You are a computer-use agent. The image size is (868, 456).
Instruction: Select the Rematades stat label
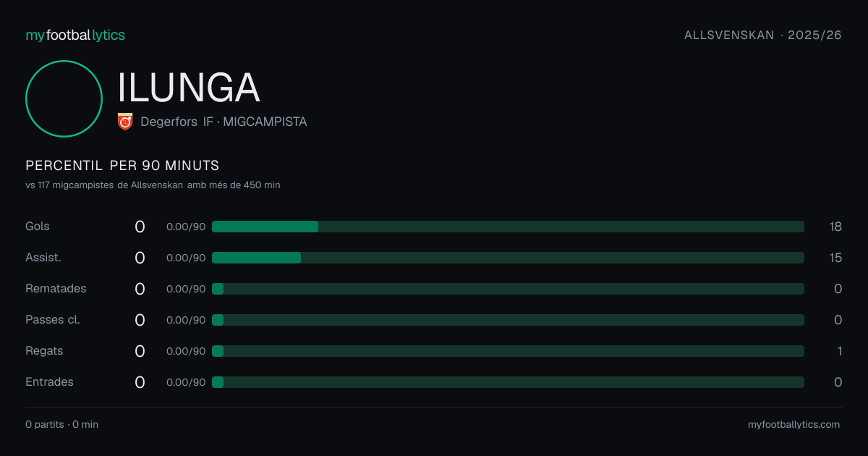(x=56, y=289)
